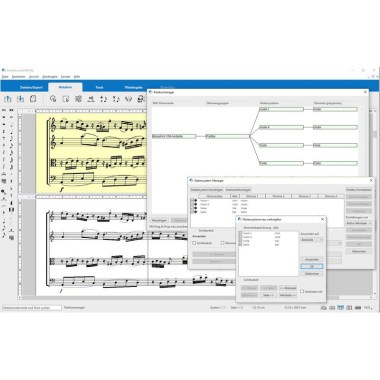Click the bottom icon in the left vertical tool palette
This screenshot has width=380, height=380.
(11, 238)
